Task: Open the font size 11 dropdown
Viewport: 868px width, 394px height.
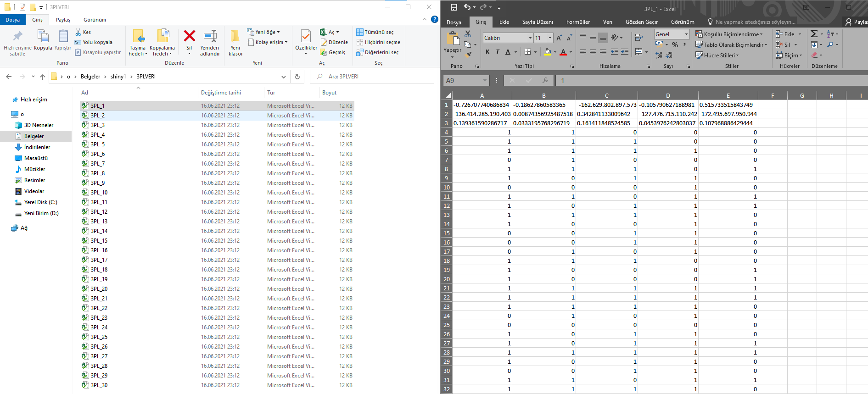Action: (550, 38)
